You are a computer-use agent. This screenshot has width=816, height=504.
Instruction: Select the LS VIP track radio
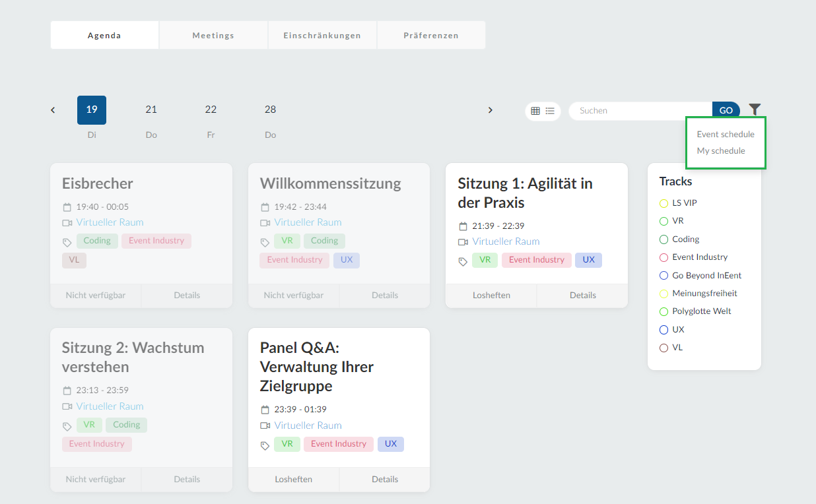[x=664, y=203]
